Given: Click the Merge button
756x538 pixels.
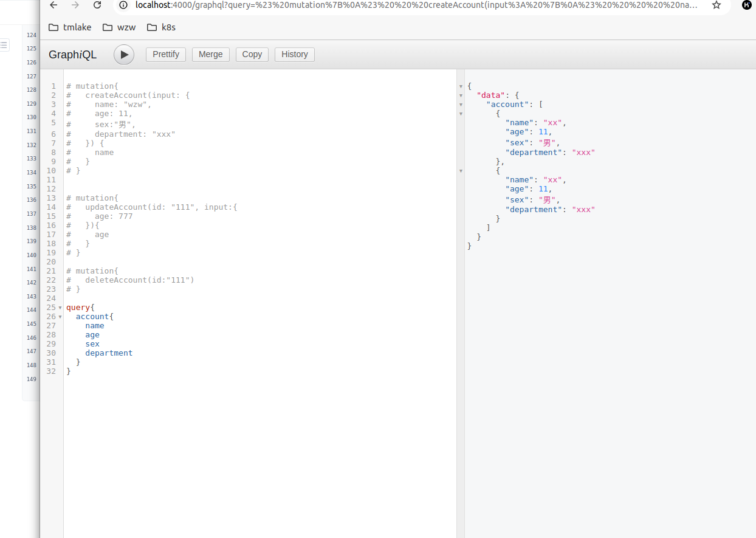Looking at the screenshot, I should 210,55.
